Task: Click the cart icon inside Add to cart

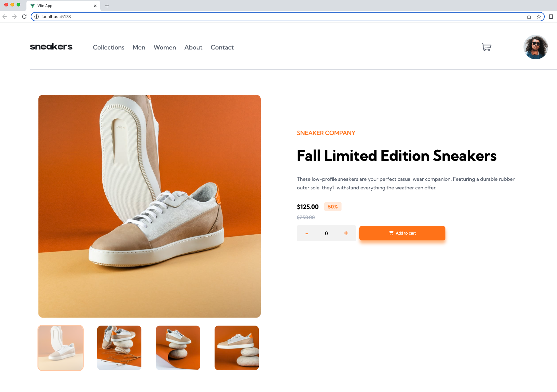Action: (x=391, y=233)
